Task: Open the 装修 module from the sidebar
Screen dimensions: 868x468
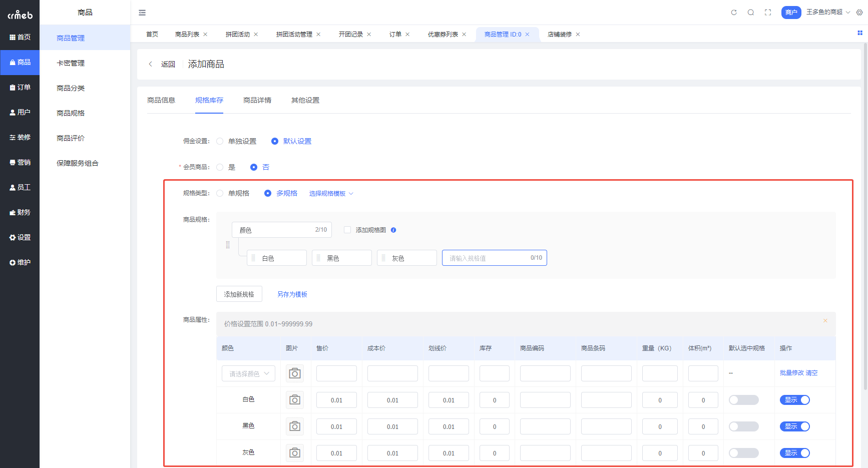Action: click(x=20, y=137)
